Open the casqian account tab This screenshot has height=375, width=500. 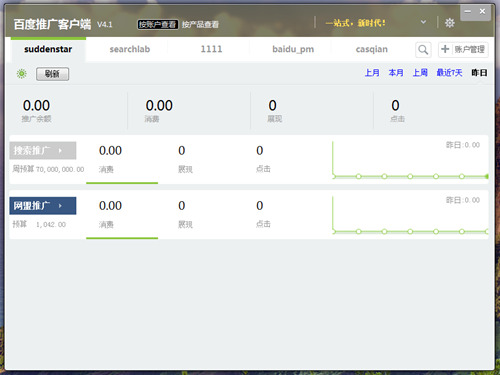[x=372, y=49]
